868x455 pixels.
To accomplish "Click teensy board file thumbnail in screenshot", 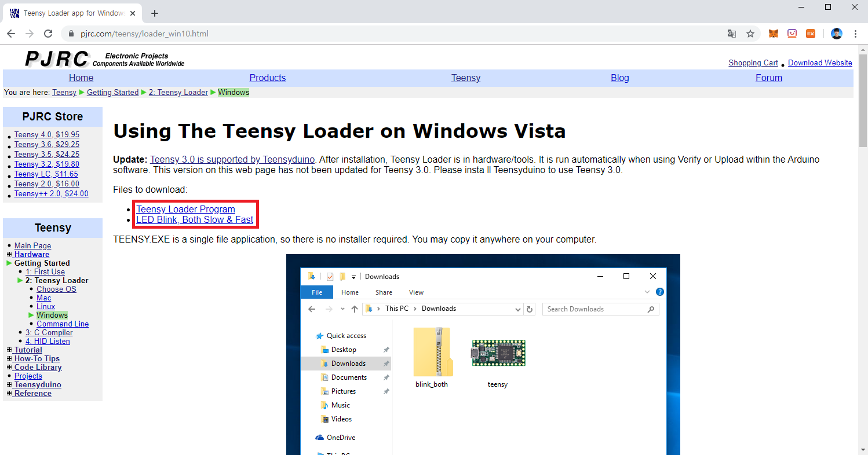I will (498, 353).
